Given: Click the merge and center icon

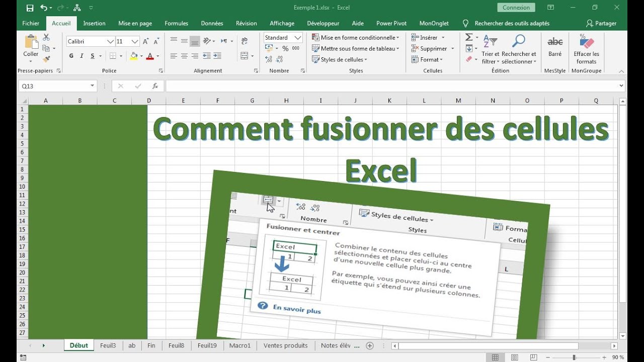Looking at the screenshot, I should (244, 56).
